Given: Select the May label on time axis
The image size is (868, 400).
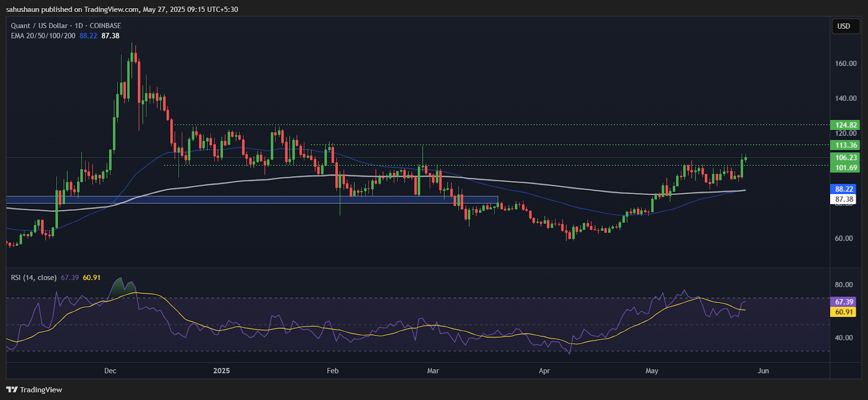Looking at the screenshot, I should pyautogui.click(x=652, y=371).
